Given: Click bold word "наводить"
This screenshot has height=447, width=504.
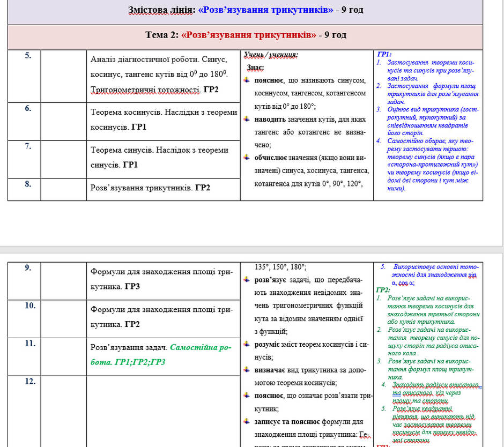Looking at the screenshot, I should 270,119.
